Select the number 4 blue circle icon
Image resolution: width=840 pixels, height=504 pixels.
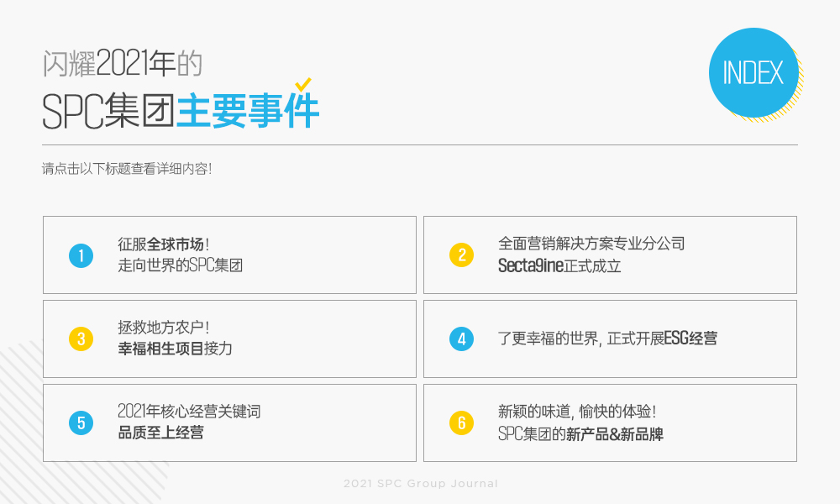(461, 339)
